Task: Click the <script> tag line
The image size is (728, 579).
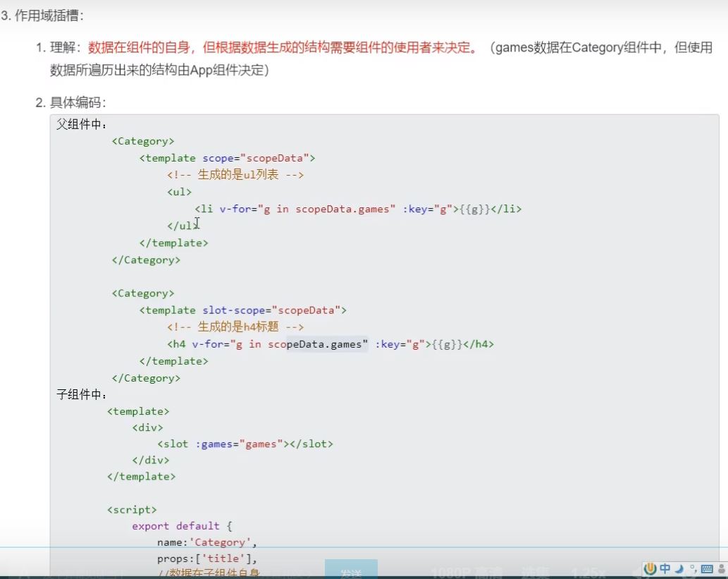Action: click(x=132, y=510)
